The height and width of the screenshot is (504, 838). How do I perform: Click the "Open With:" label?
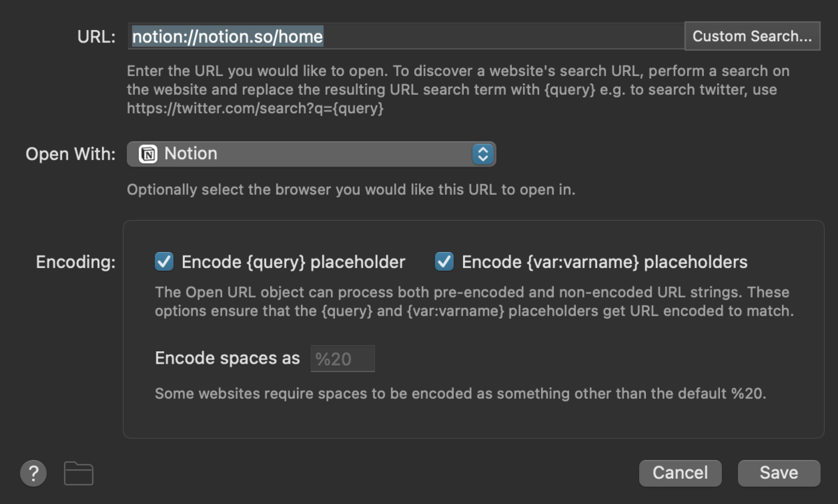click(71, 154)
